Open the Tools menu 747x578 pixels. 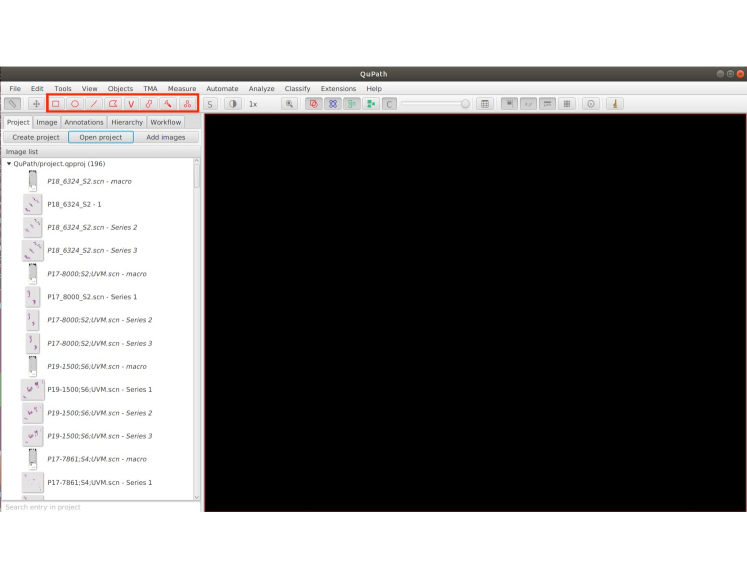click(x=63, y=89)
